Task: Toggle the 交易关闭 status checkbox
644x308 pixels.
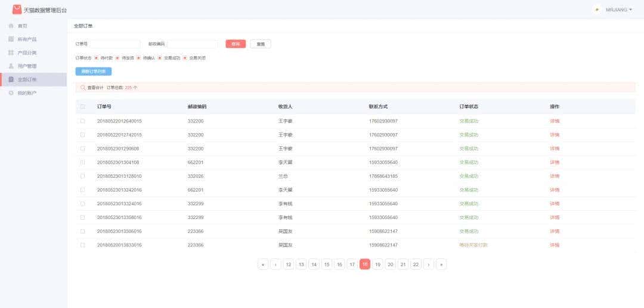Action: pyautogui.click(x=185, y=58)
